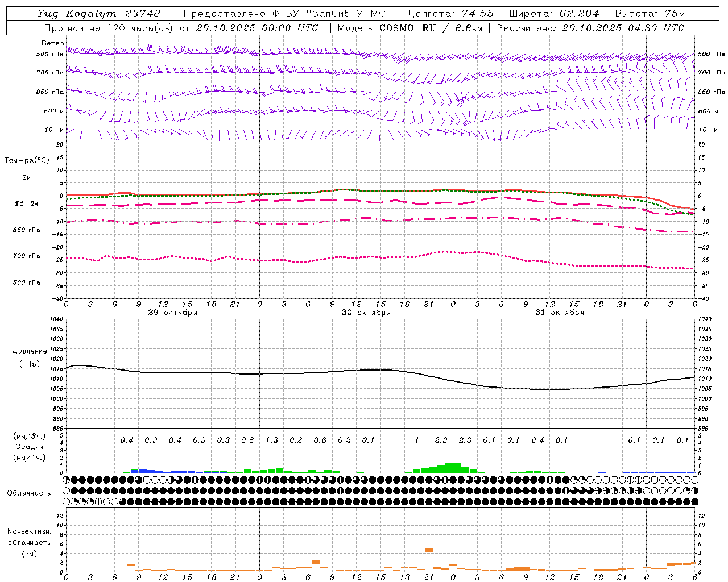
Task: Click the 500 м wind level label on the left axis
Action: [x=53, y=111]
